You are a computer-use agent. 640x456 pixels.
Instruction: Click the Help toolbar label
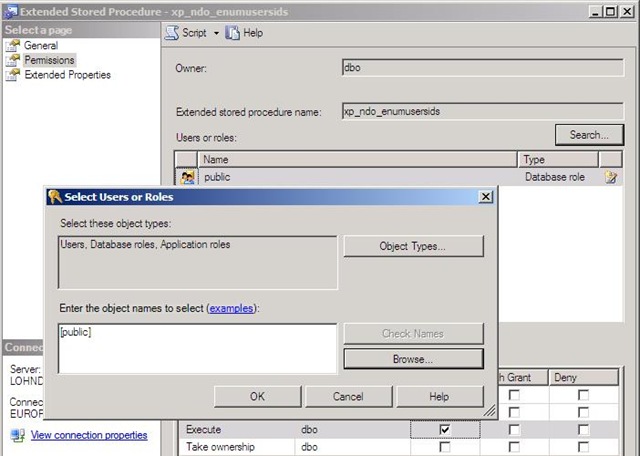point(253,33)
